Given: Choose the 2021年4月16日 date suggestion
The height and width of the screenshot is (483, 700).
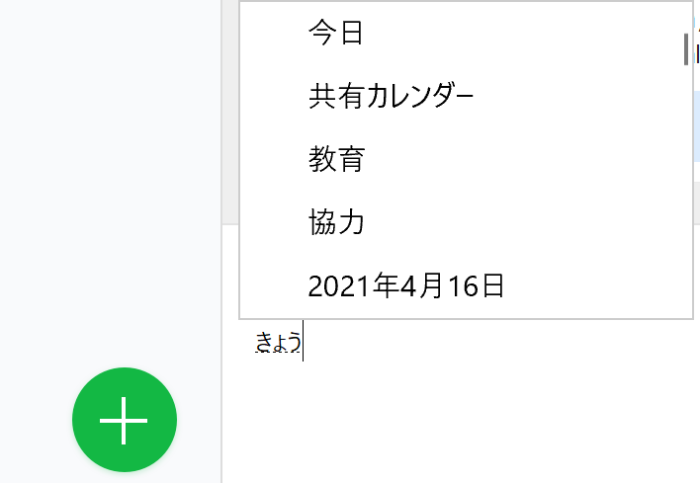Looking at the screenshot, I should point(406,286).
